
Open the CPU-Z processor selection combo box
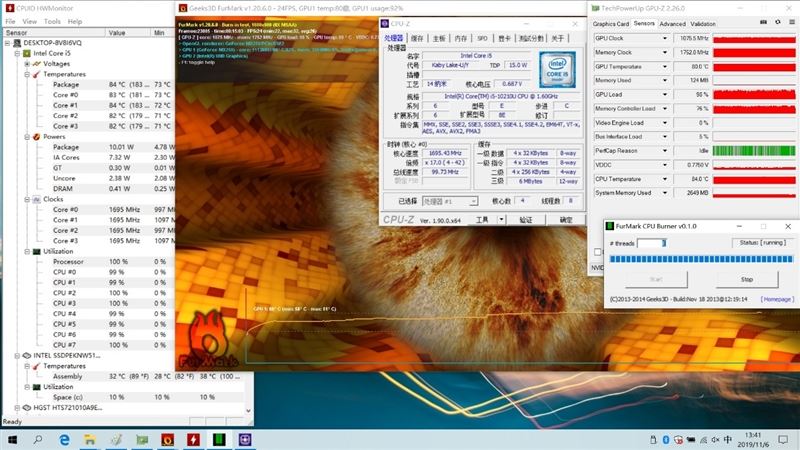pos(450,202)
